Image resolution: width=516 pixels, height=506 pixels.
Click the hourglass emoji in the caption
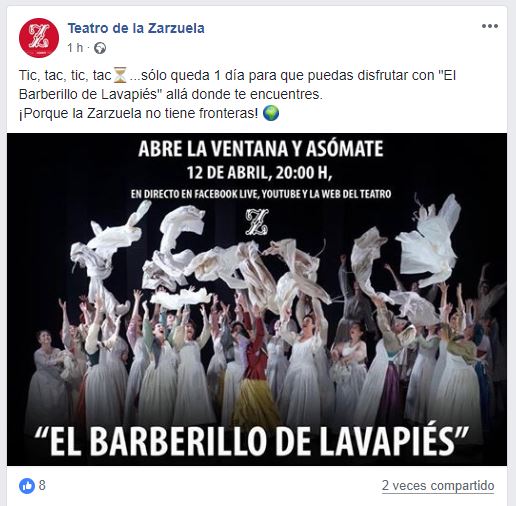point(120,75)
